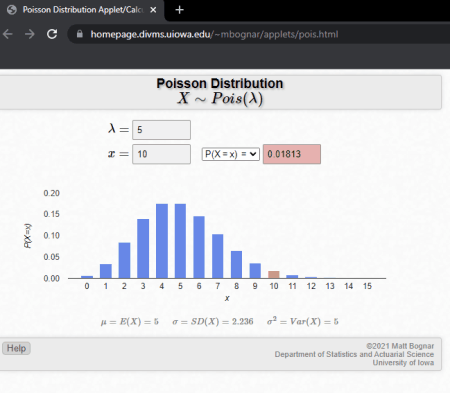450x393 pixels.
Task: Click the Var(X) = 5 text
Action: [303, 321]
